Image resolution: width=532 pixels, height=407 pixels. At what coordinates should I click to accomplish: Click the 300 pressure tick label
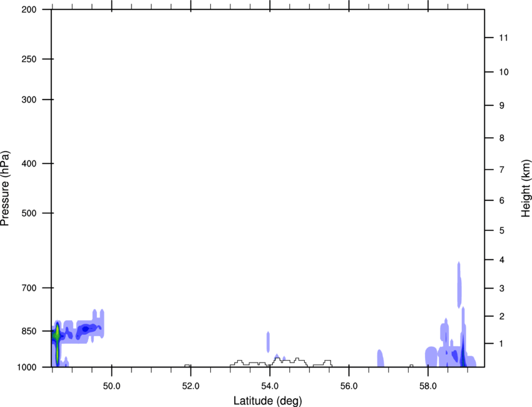(x=29, y=100)
